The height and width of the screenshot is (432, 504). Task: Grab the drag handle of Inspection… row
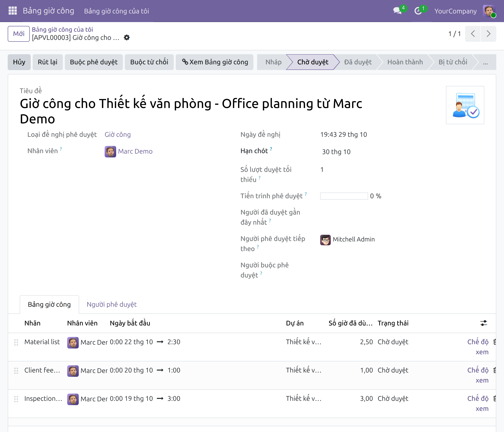16,399
